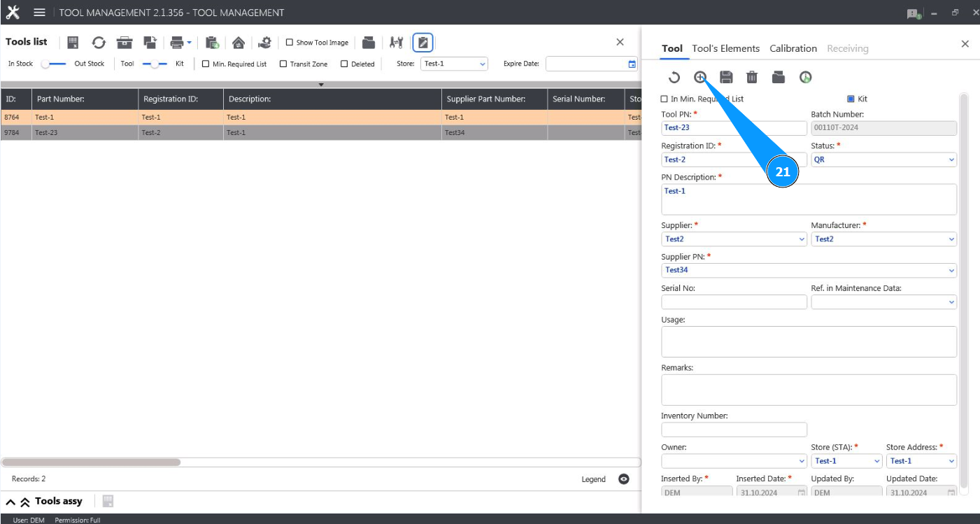Switch to the Tool tab

click(672, 48)
